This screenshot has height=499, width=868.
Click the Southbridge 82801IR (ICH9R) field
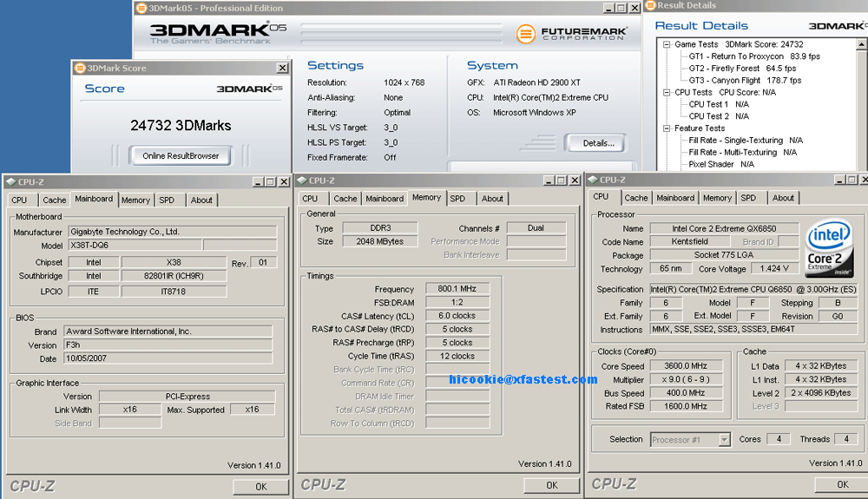[x=174, y=275]
